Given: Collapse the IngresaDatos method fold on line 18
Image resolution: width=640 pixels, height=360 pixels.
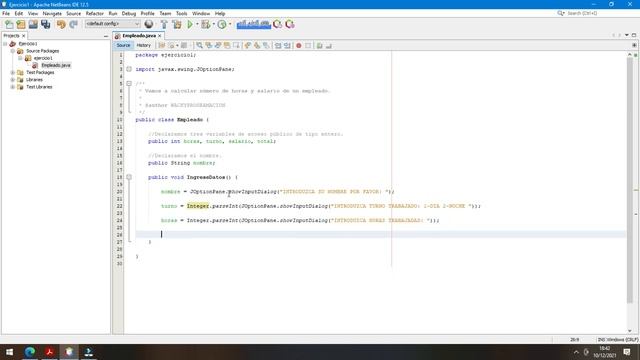Looking at the screenshot, I should 129,177.
